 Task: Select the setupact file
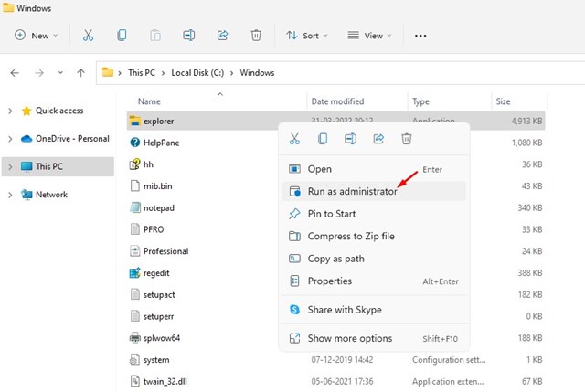click(159, 294)
